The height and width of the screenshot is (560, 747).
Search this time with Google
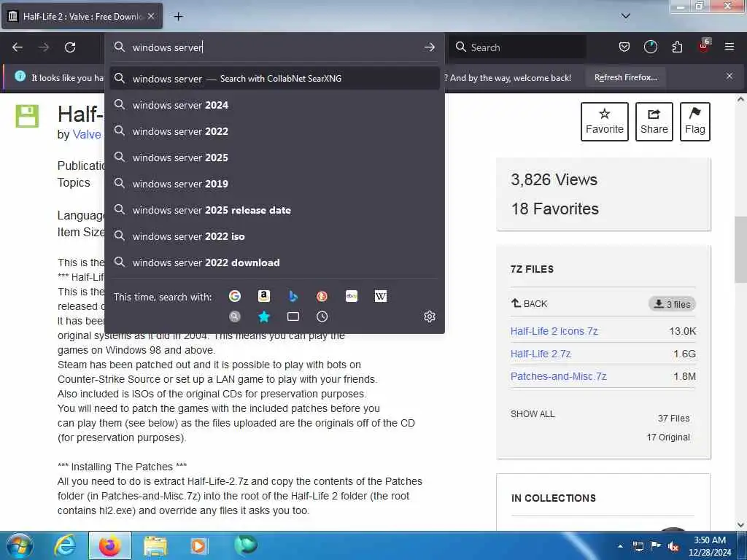(235, 296)
